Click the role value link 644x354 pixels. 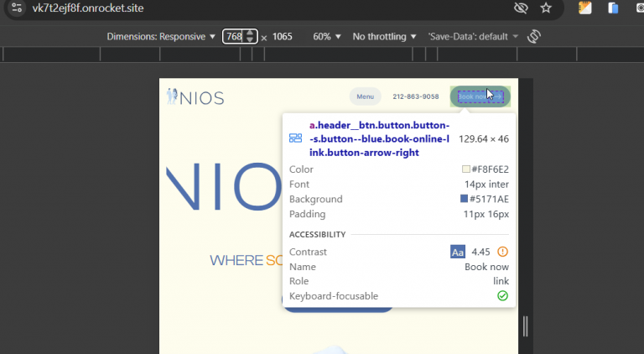501,281
